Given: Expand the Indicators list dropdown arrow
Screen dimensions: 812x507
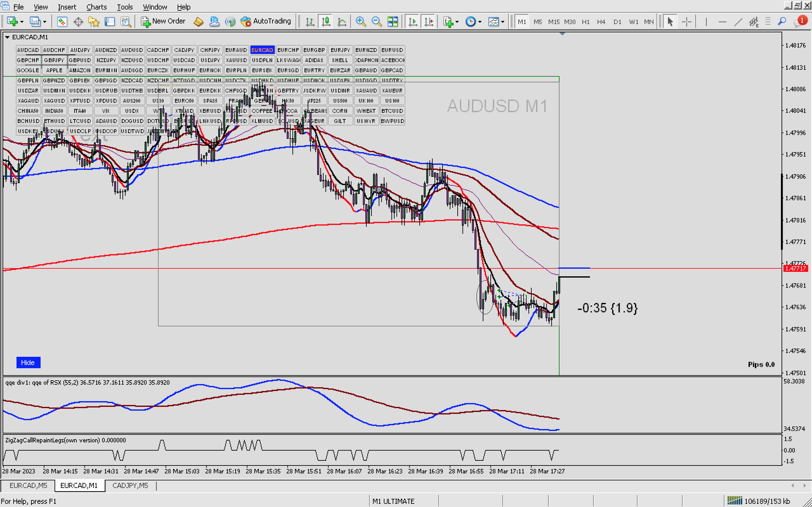Looking at the screenshot, I should 457,22.
